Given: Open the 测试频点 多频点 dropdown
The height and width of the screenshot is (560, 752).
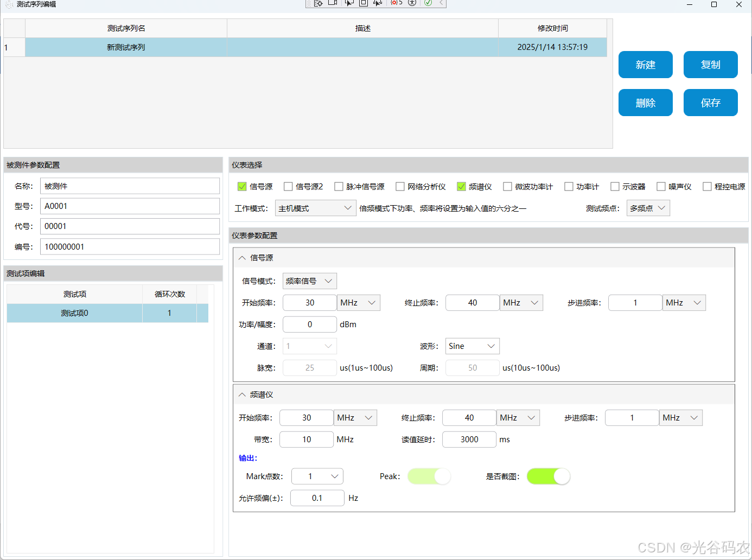Looking at the screenshot, I should click(x=648, y=208).
